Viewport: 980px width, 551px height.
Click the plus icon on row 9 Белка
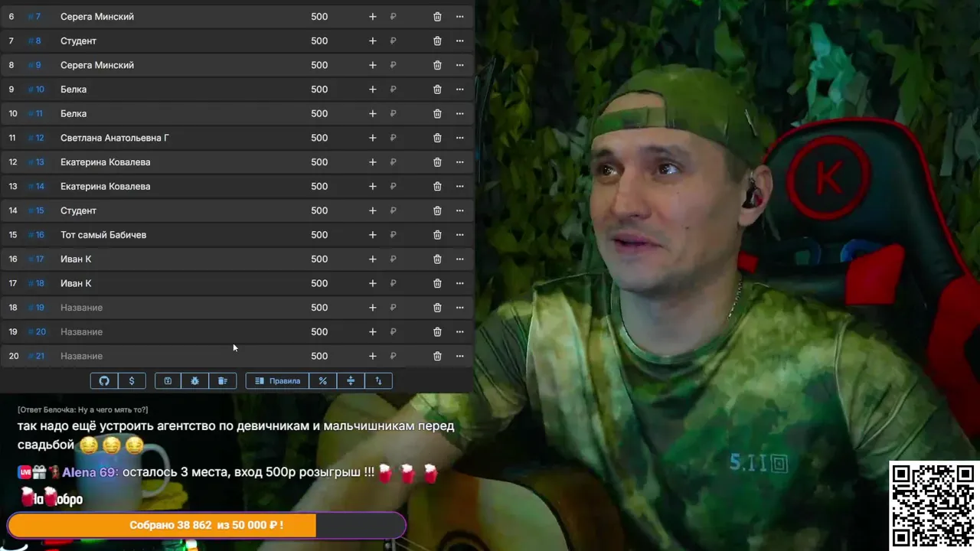(373, 90)
